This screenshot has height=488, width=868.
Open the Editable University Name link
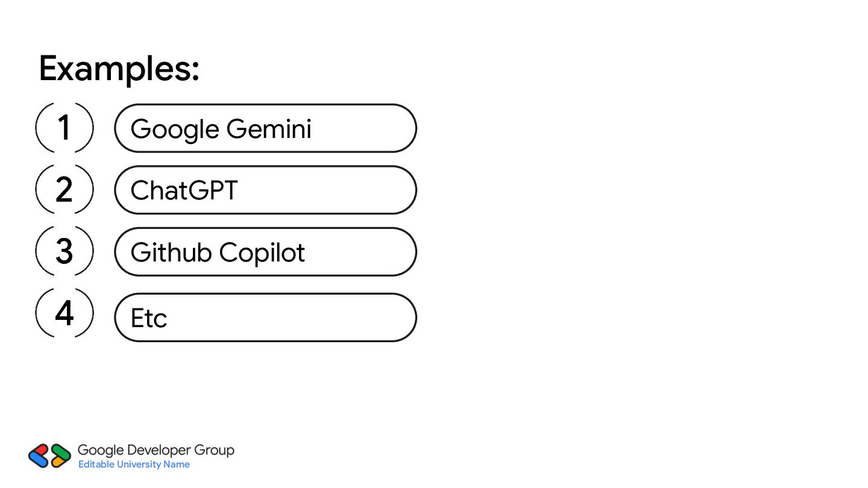click(x=134, y=465)
